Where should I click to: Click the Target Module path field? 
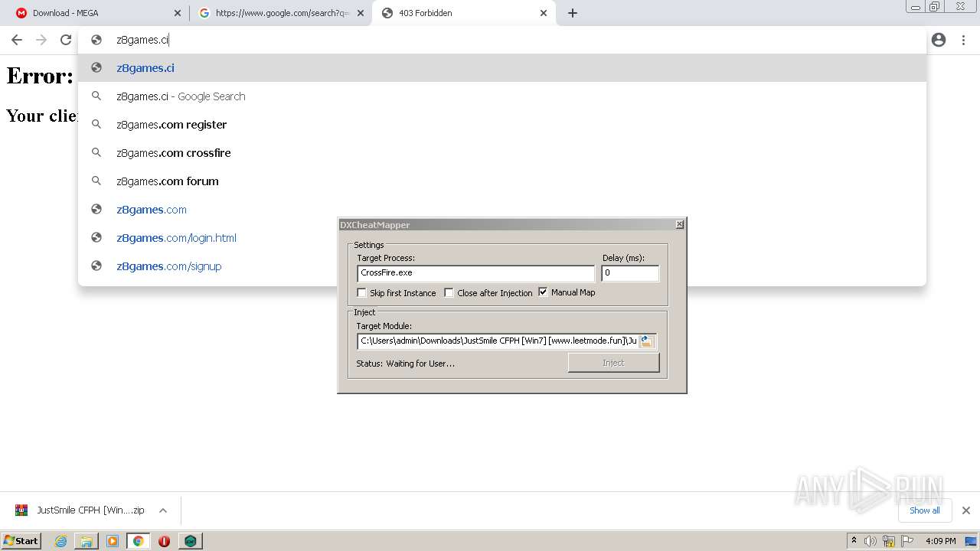[498, 341]
